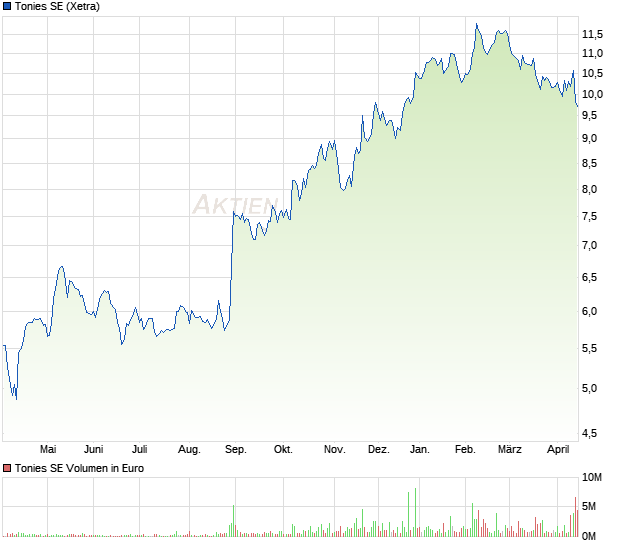The width and height of the screenshot is (620, 546).
Task: Click the 5,0 price axis value
Action: (590, 388)
